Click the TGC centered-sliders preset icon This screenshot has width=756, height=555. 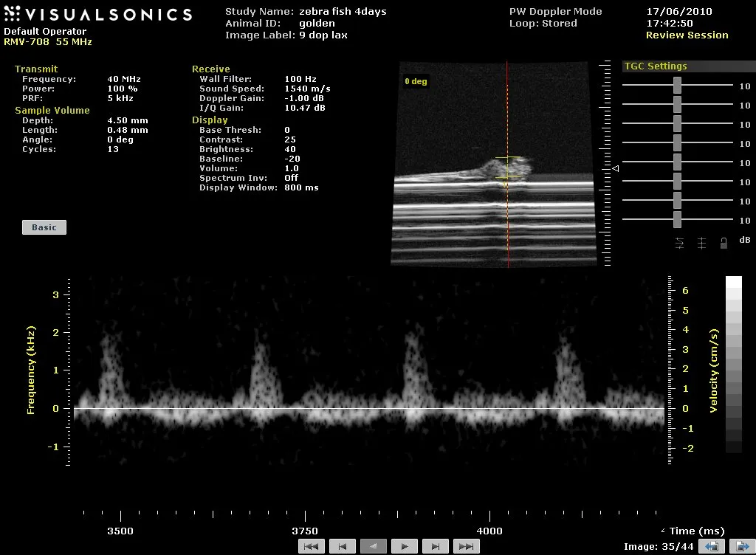(x=701, y=242)
